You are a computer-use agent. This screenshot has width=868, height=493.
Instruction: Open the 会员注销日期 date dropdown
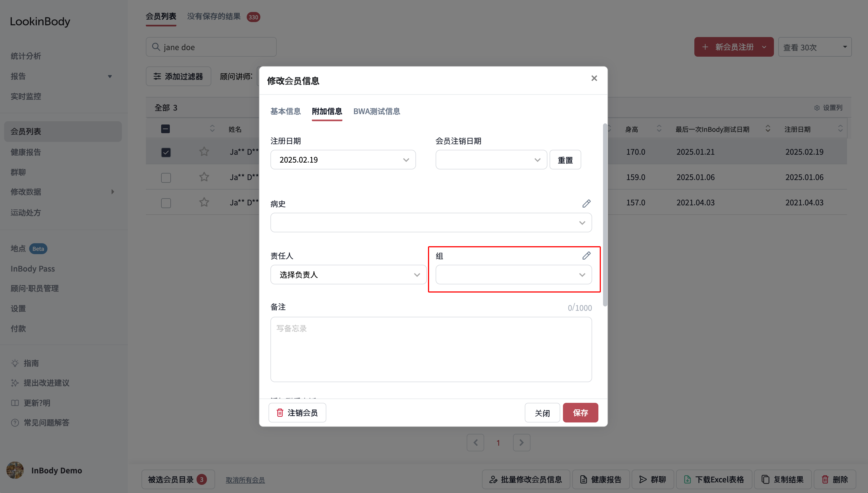[491, 160]
